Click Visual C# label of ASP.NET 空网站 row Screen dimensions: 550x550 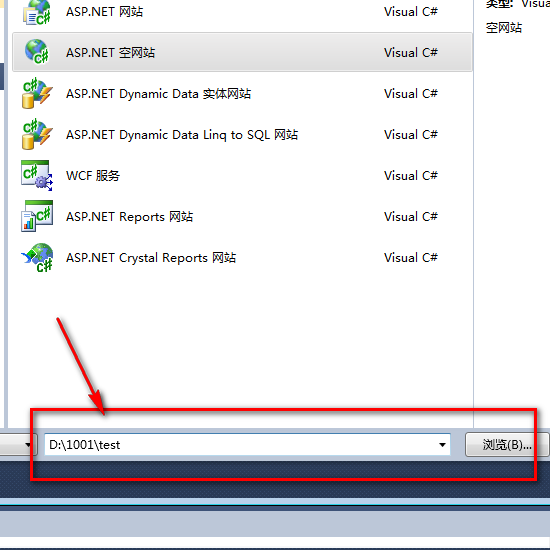pyautogui.click(x=411, y=53)
